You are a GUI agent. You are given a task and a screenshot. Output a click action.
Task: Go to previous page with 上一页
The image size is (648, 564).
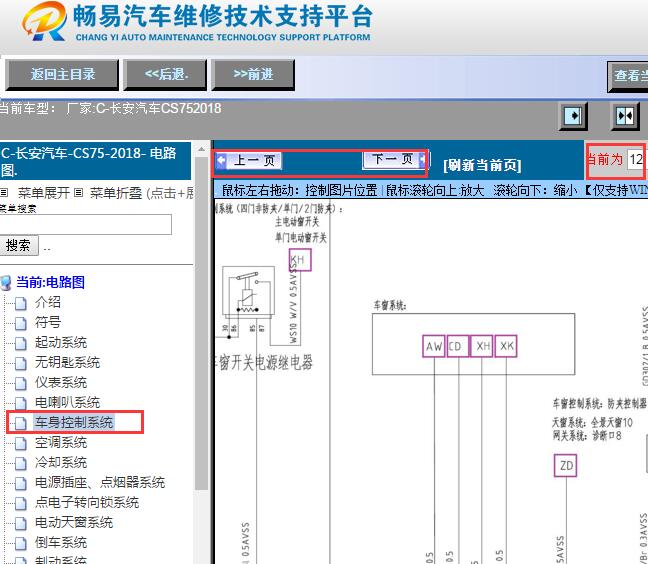pyautogui.click(x=249, y=160)
